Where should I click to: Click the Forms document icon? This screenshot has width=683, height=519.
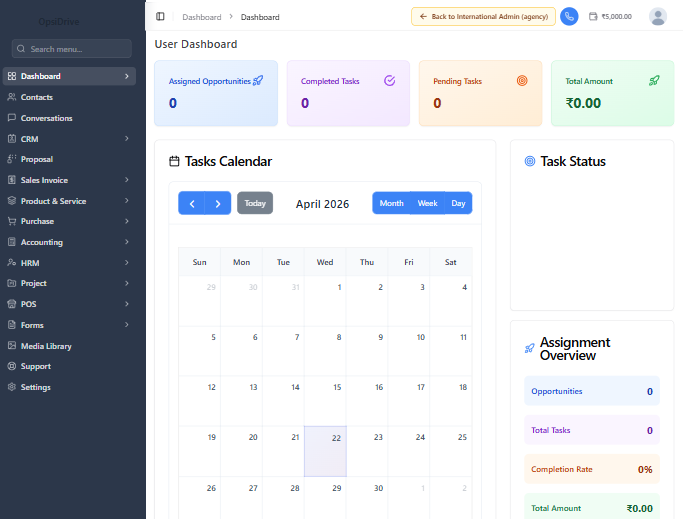[x=12, y=325]
